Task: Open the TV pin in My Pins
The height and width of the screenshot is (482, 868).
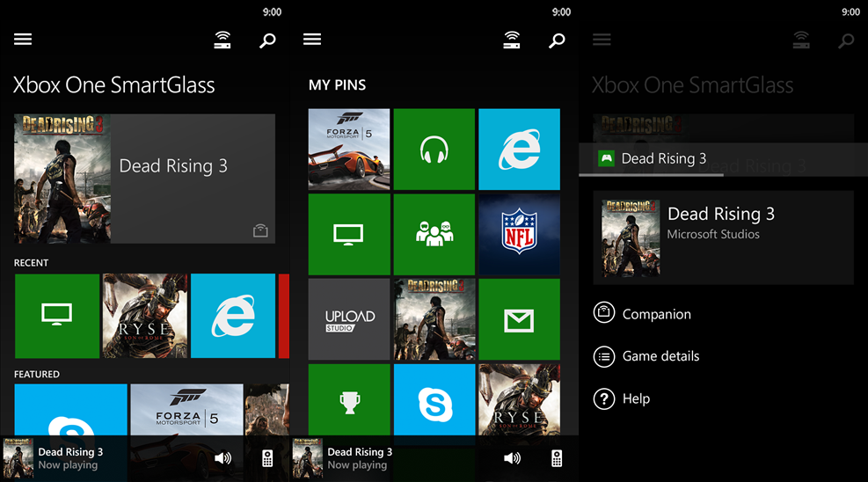Action: [x=349, y=235]
